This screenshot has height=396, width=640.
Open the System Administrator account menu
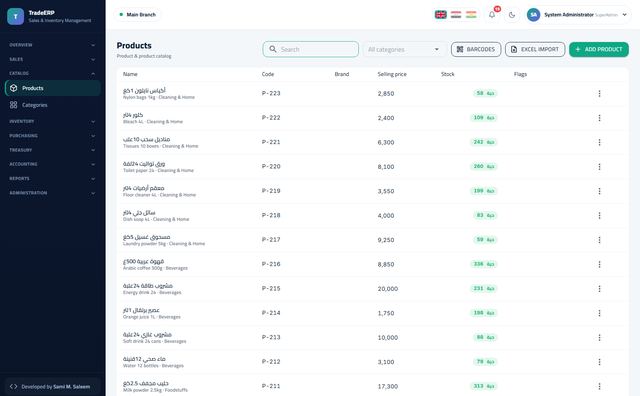(x=578, y=15)
